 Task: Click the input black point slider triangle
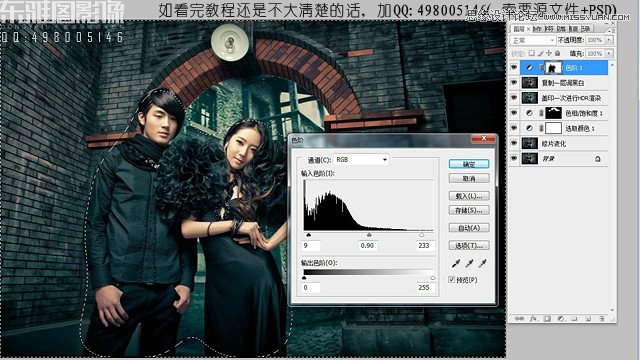point(309,235)
